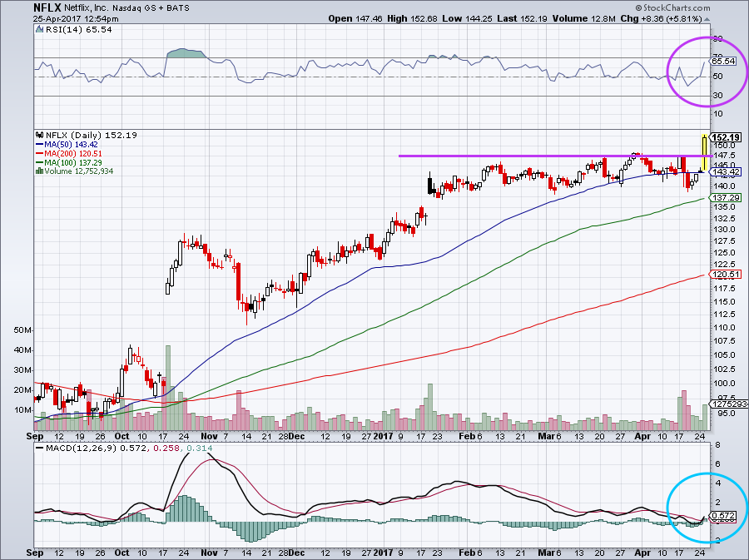Click the NFLX ticker symbol in the header
The width and height of the screenshot is (749, 560).
[x=46, y=7]
